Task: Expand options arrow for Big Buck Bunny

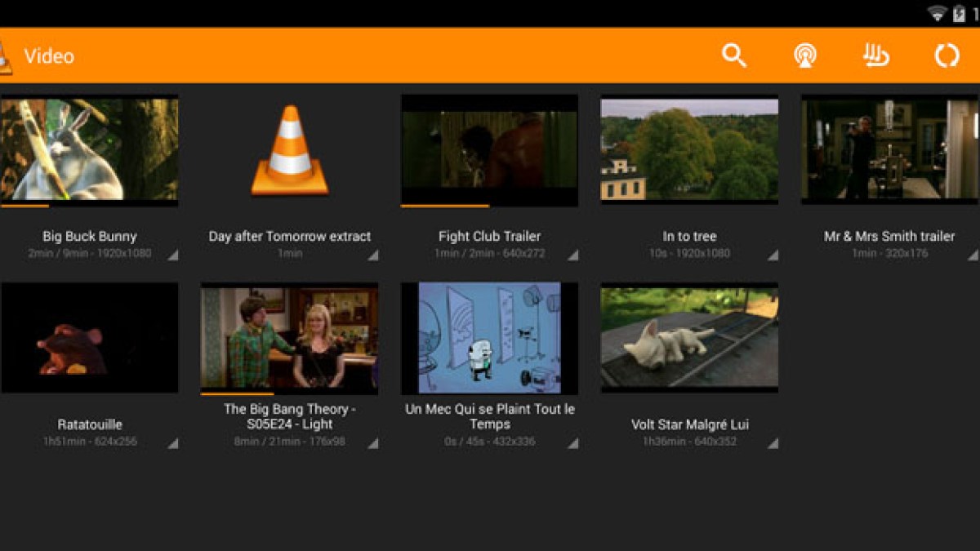Action: 173,256
